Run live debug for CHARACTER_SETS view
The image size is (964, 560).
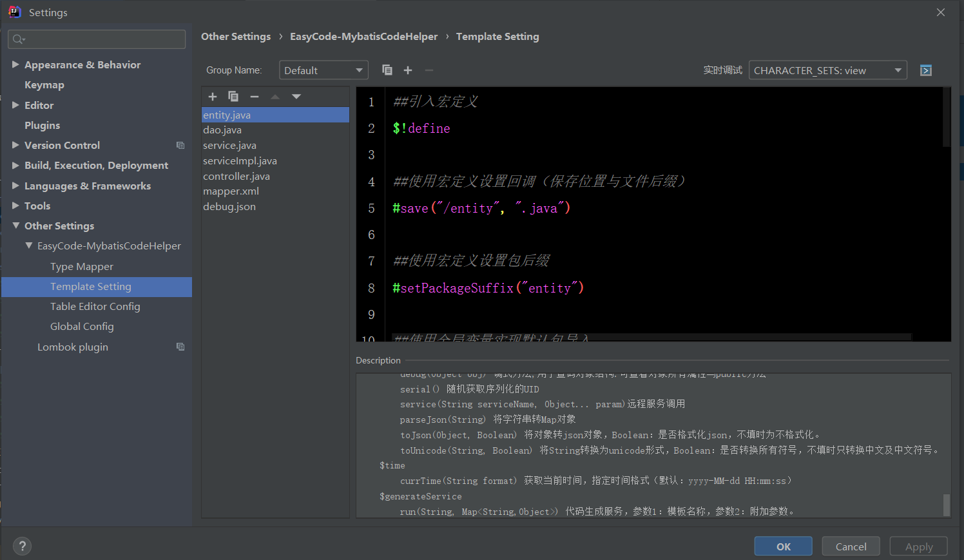pos(925,70)
